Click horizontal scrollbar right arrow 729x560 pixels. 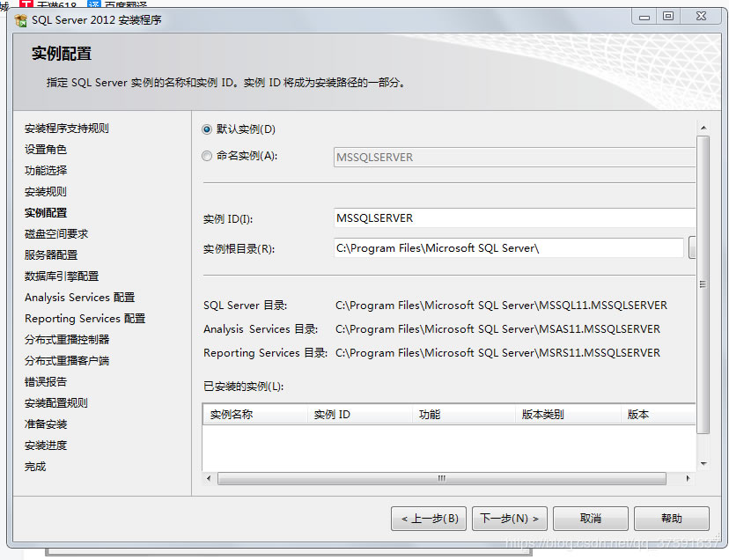689,479
